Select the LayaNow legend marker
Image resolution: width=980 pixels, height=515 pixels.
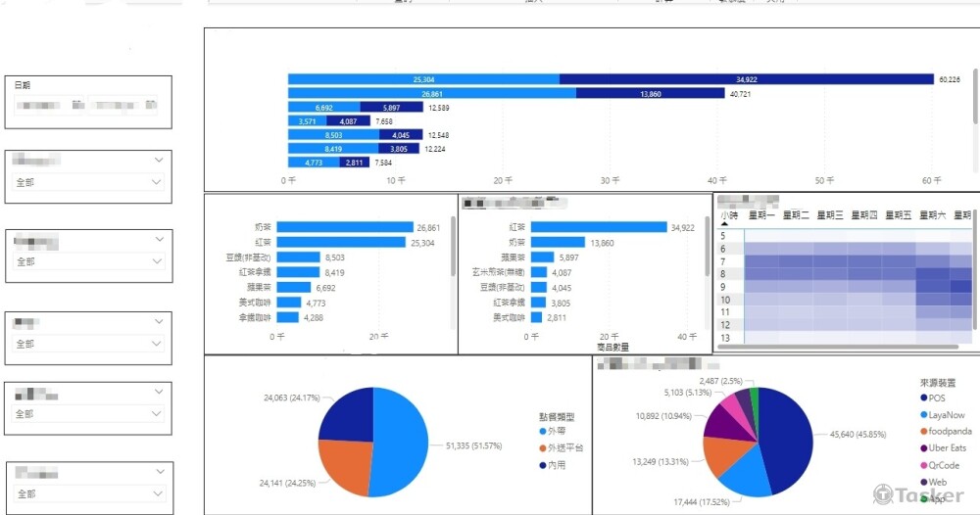(x=923, y=415)
